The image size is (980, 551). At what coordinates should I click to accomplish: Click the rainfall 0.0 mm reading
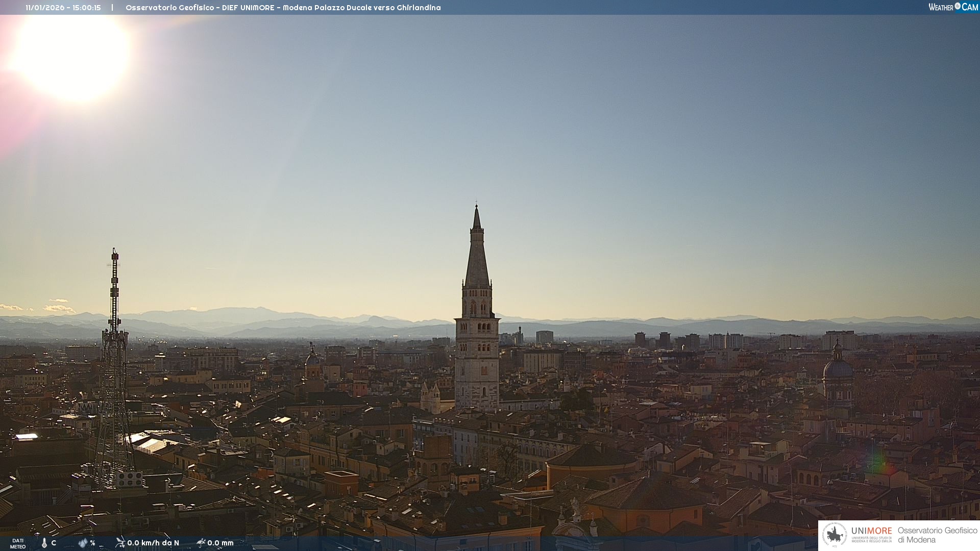pos(220,543)
